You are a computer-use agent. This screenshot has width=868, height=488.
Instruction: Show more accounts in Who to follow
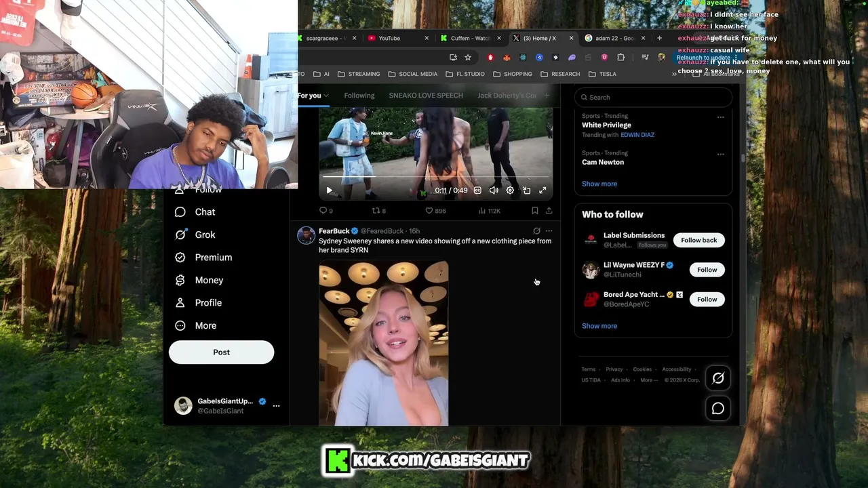[599, 326]
